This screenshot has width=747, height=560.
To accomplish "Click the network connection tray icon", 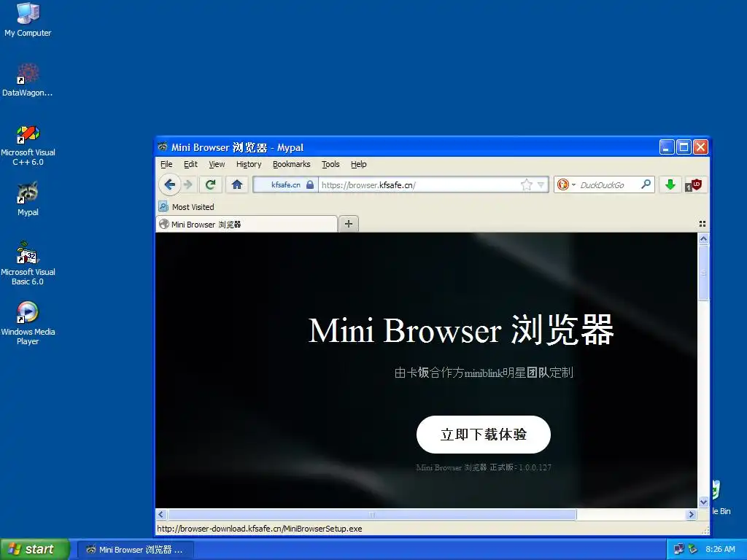I will 678,549.
